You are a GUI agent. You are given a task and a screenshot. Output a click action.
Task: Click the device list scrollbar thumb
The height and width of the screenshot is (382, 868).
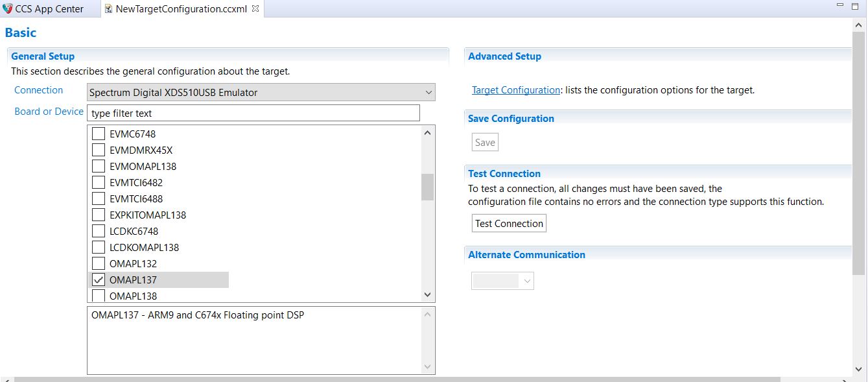click(x=427, y=187)
